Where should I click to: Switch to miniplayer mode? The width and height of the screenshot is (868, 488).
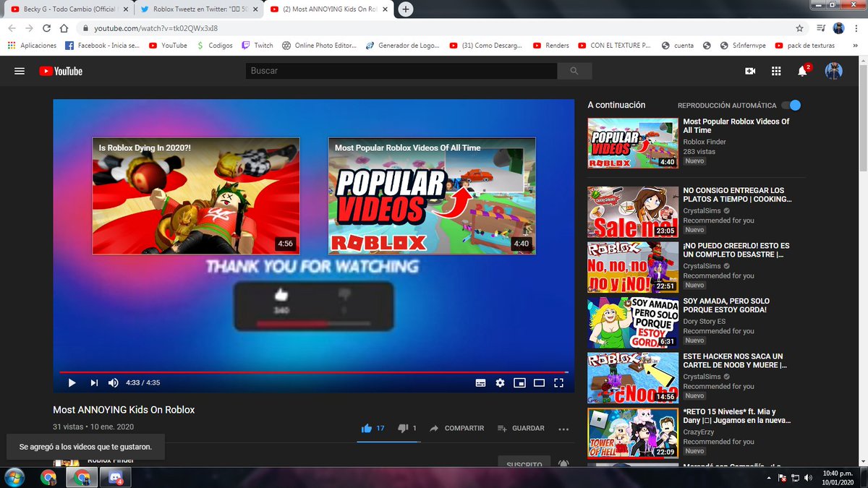coord(519,382)
